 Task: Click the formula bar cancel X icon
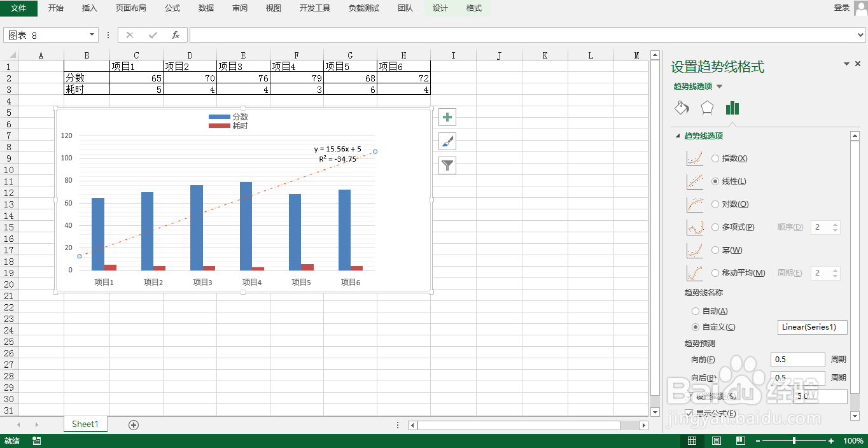click(x=130, y=35)
